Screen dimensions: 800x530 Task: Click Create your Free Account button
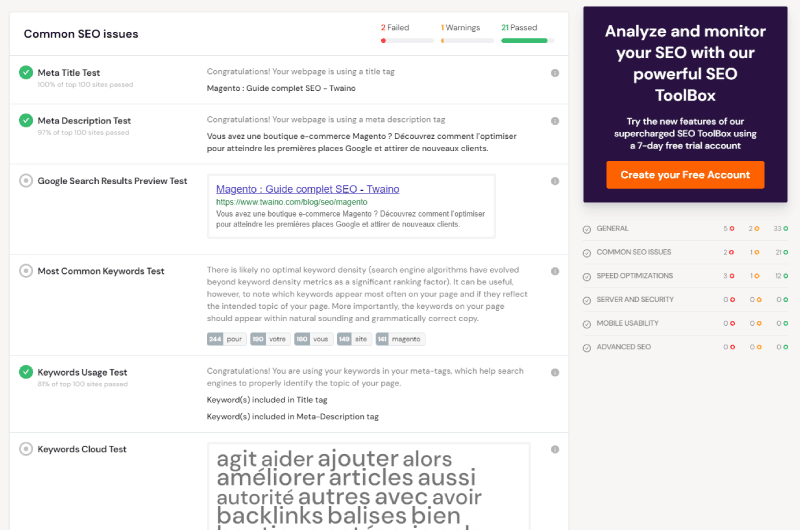685,175
